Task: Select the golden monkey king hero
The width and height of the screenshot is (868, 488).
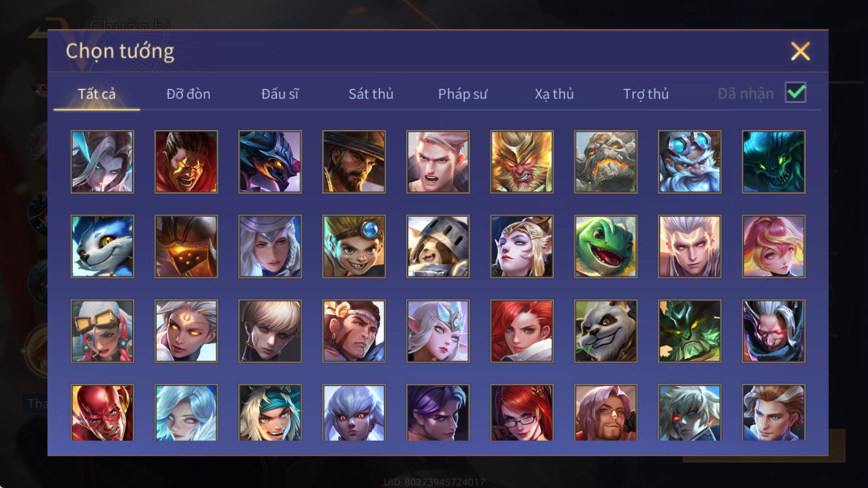Action: pos(522,162)
